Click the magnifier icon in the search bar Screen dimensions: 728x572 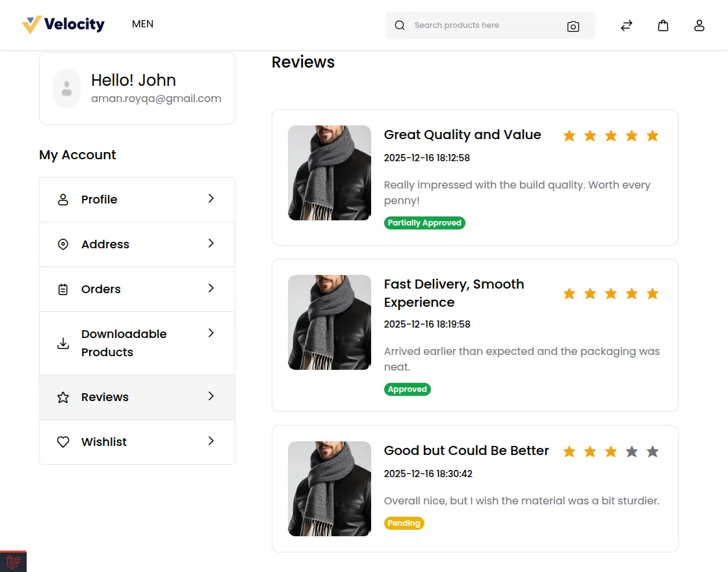click(399, 25)
